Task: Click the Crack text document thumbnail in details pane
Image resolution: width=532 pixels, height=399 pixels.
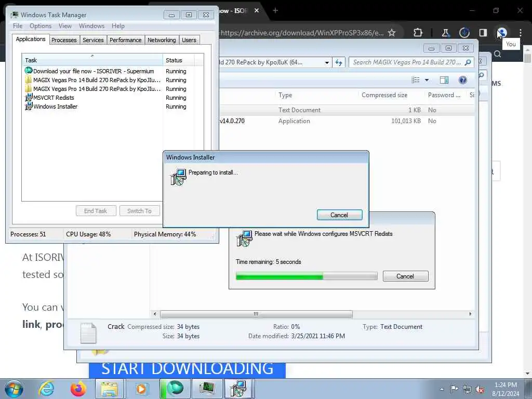Action: (x=88, y=333)
